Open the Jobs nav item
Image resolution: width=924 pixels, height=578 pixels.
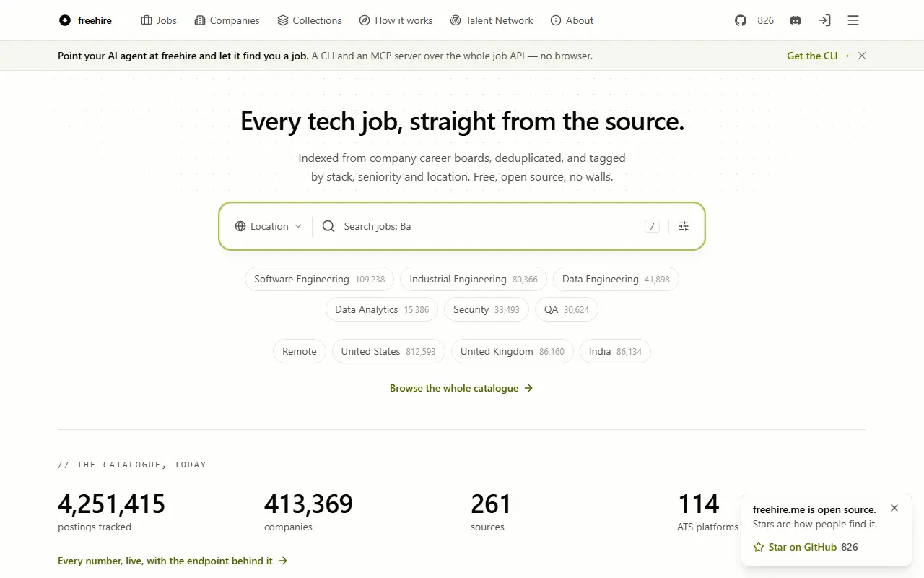[x=159, y=20]
